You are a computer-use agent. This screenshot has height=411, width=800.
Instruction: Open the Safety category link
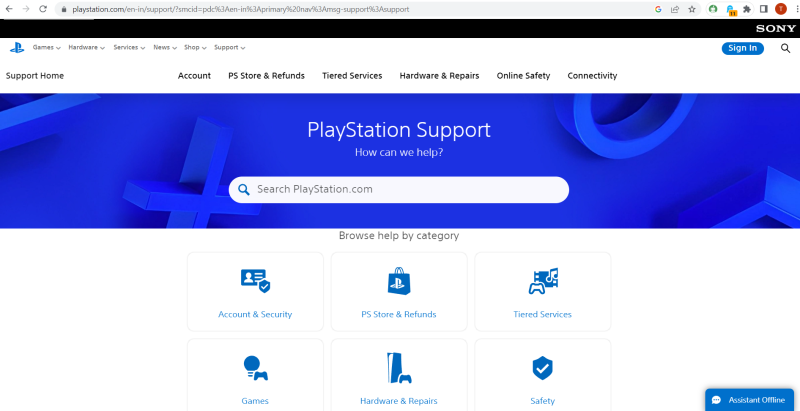click(x=542, y=401)
